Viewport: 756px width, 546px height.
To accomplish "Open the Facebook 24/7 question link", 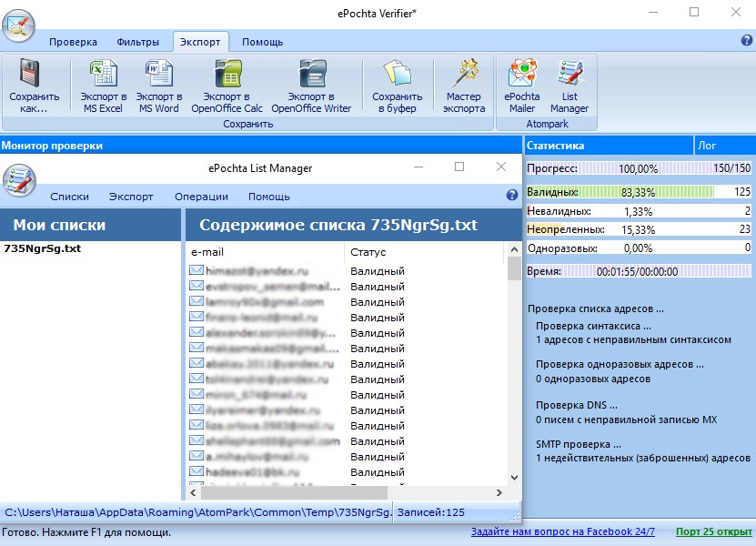I will coord(562,532).
